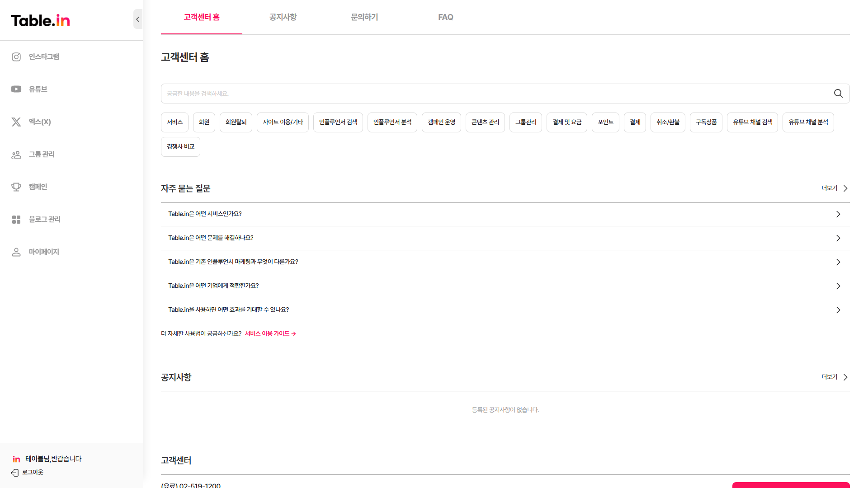Choose the 사이트 이용/기타 chip
This screenshot has width=868, height=488.
click(283, 122)
